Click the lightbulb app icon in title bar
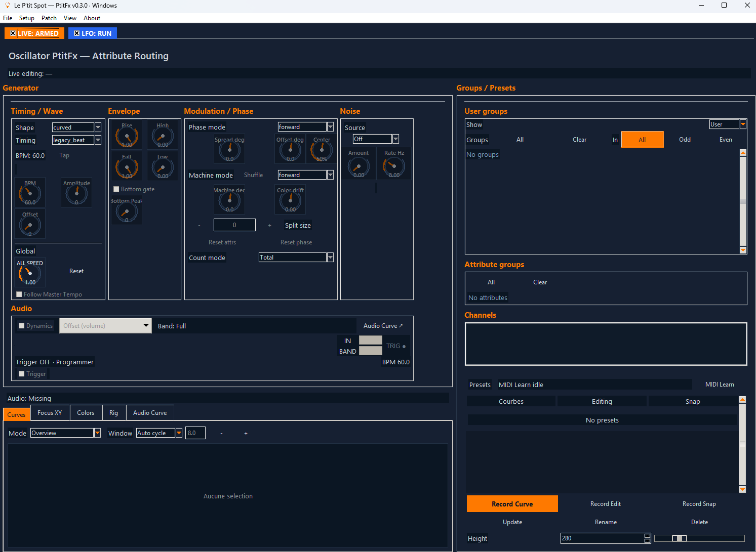 [x=8, y=5]
